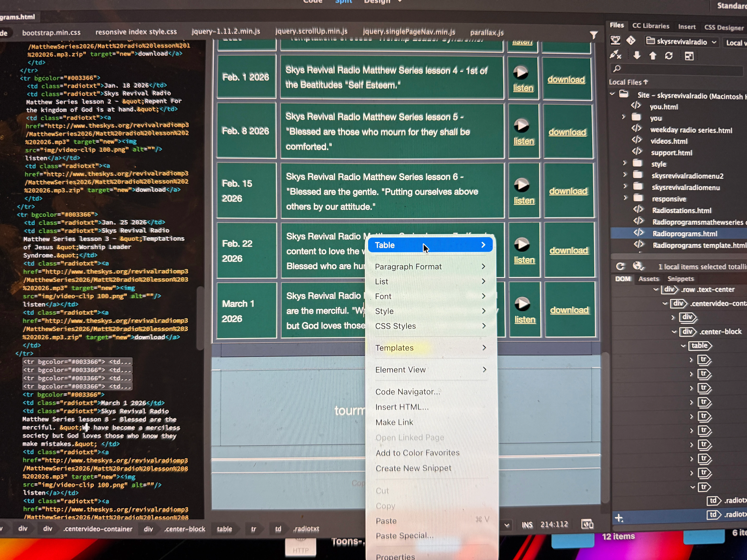This screenshot has height=560, width=747.
Task: Click the Put files up-arrow icon
Action: coord(652,56)
